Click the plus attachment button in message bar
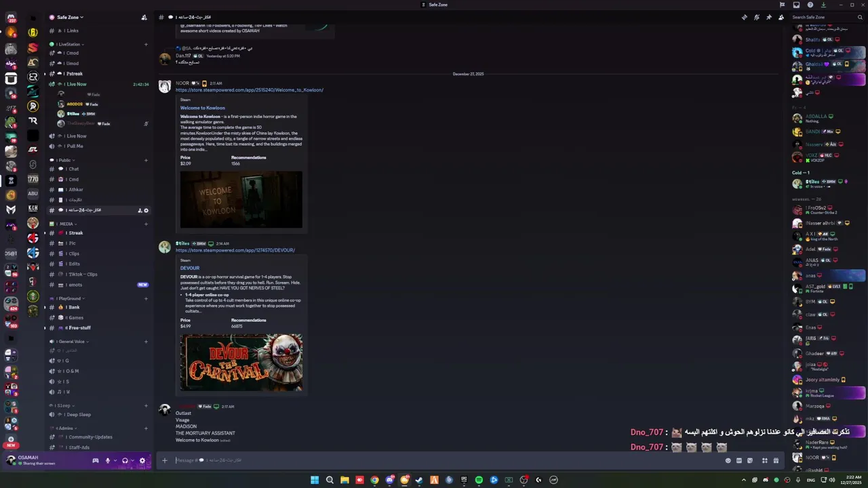The image size is (868, 488). click(164, 461)
